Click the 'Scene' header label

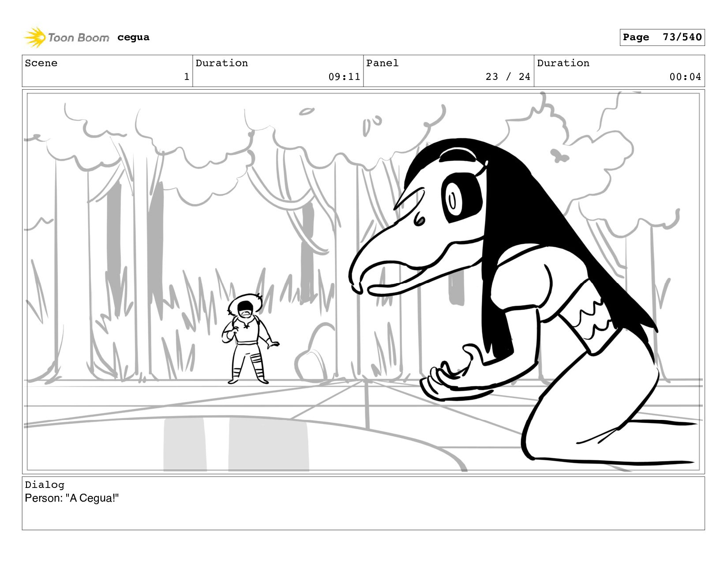pos(41,63)
